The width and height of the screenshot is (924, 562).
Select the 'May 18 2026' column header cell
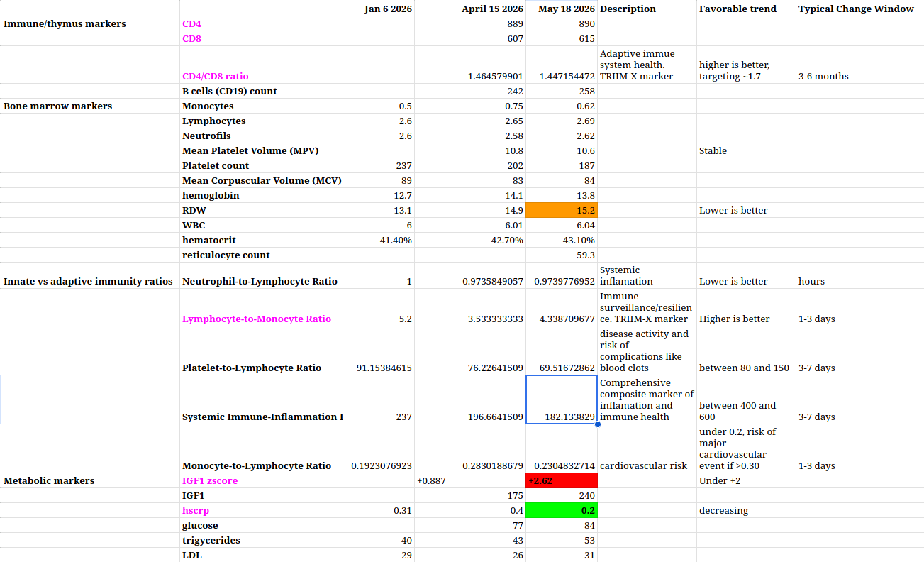pyautogui.click(x=562, y=9)
